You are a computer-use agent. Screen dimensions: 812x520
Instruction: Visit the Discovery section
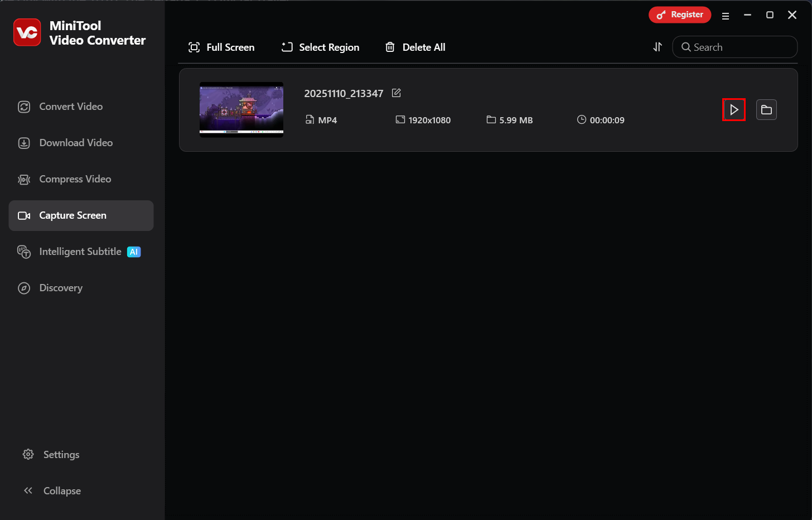[x=61, y=287]
